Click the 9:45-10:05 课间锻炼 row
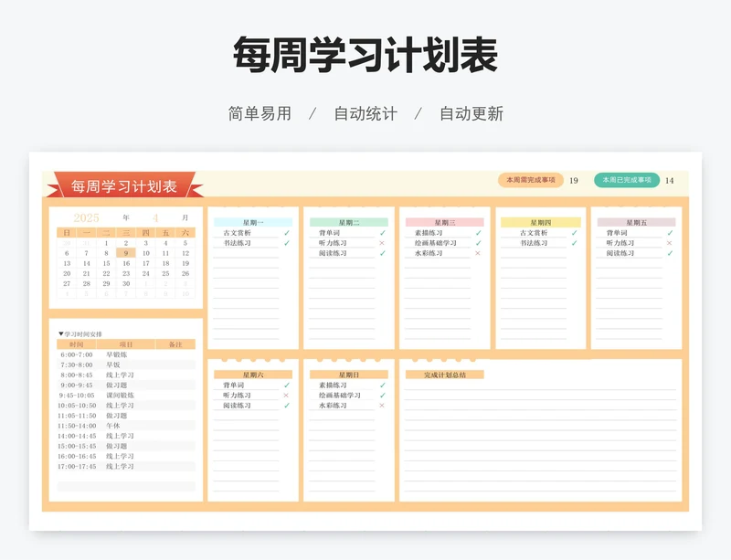Viewport: 731px width, 560px height. (126, 396)
